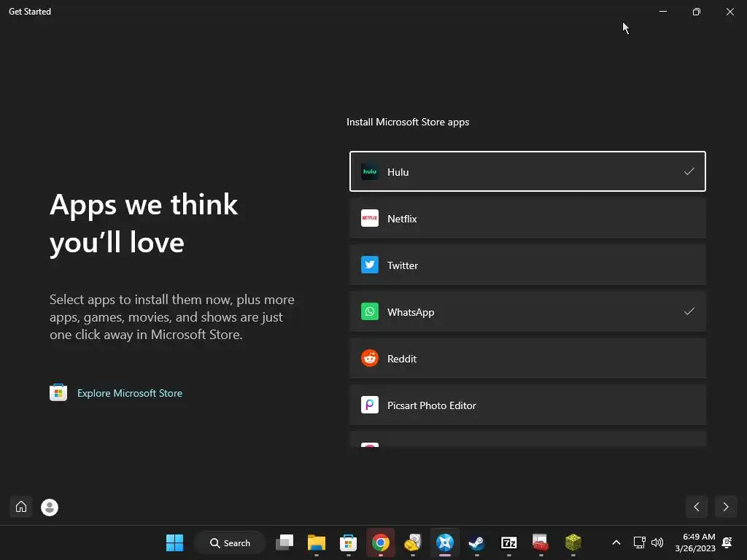
Task: Click the Hulu app logo icon
Action: 370,172
